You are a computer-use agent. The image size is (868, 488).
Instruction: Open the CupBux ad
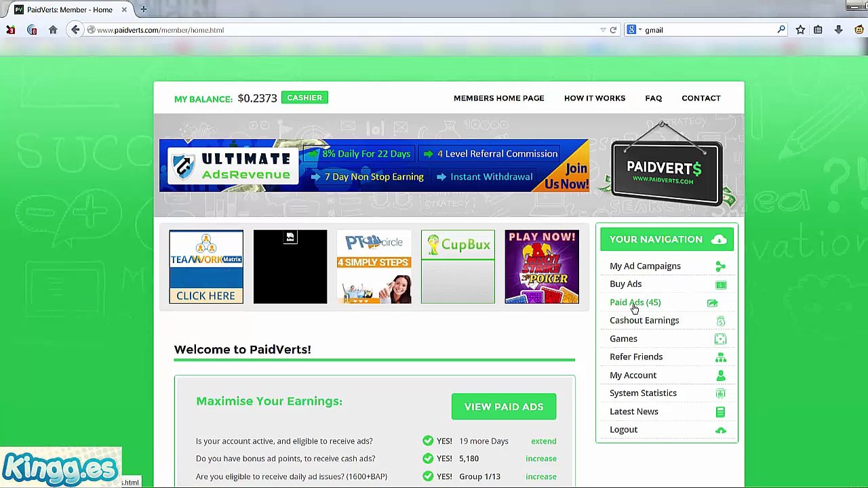pos(458,266)
